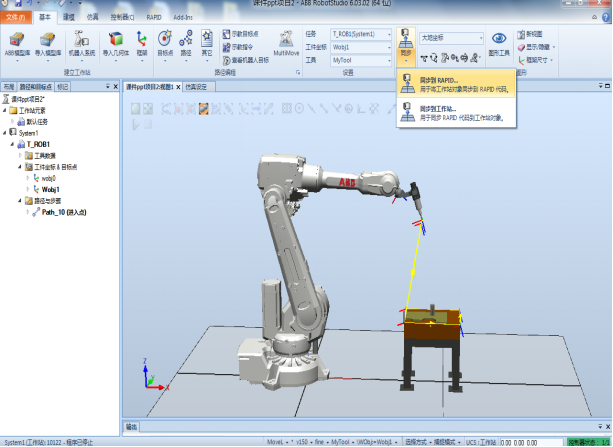Image resolution: width=613 pixels, height=447 pixels.
Task: Open the Wobj1 workobject dropdown
Action: pyautogui.click(x=361, y=47)
